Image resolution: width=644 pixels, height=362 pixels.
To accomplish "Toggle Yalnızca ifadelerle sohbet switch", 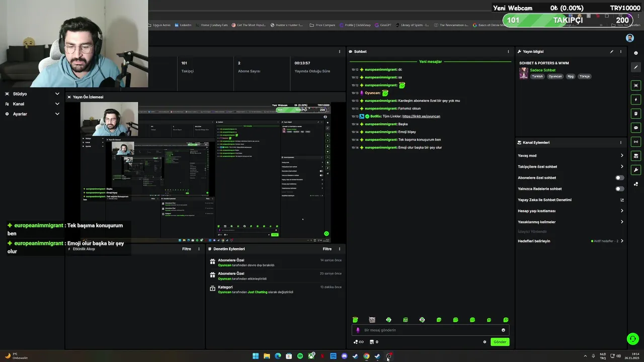I will [620, 189].
